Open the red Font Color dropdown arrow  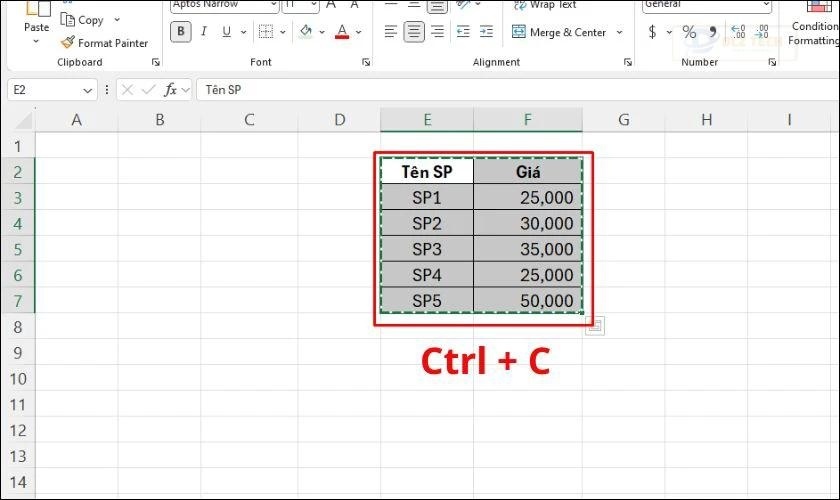pos(361,32)
